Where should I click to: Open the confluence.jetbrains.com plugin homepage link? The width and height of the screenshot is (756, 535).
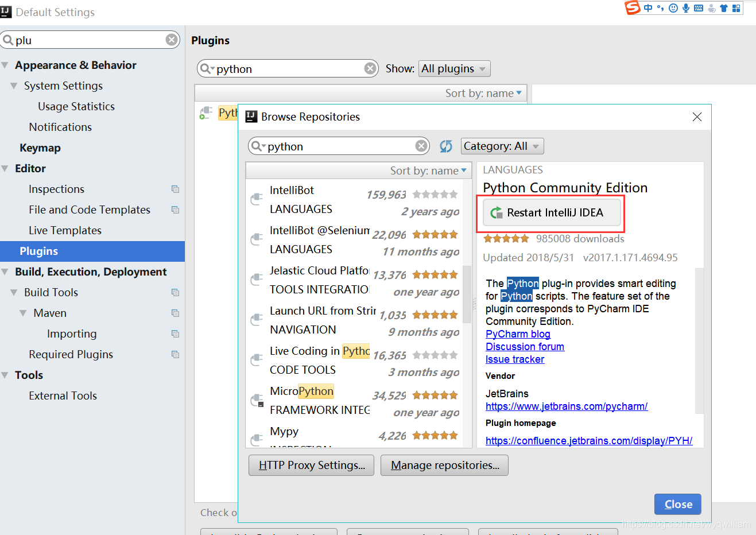click(x=589, y=441)
